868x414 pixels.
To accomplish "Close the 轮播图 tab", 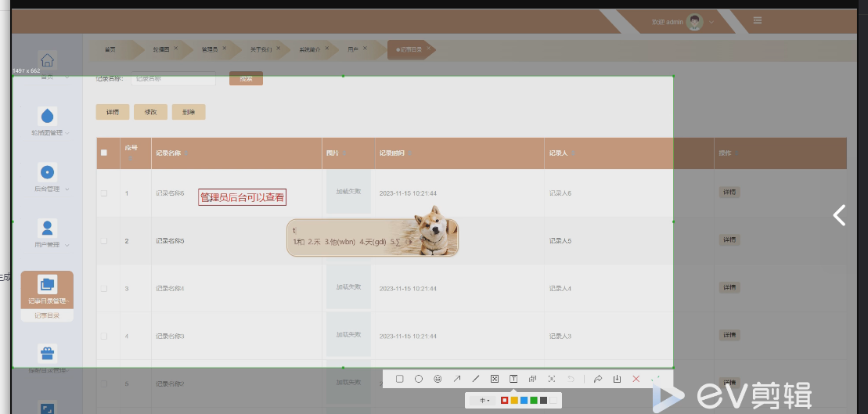I will 176,49.
